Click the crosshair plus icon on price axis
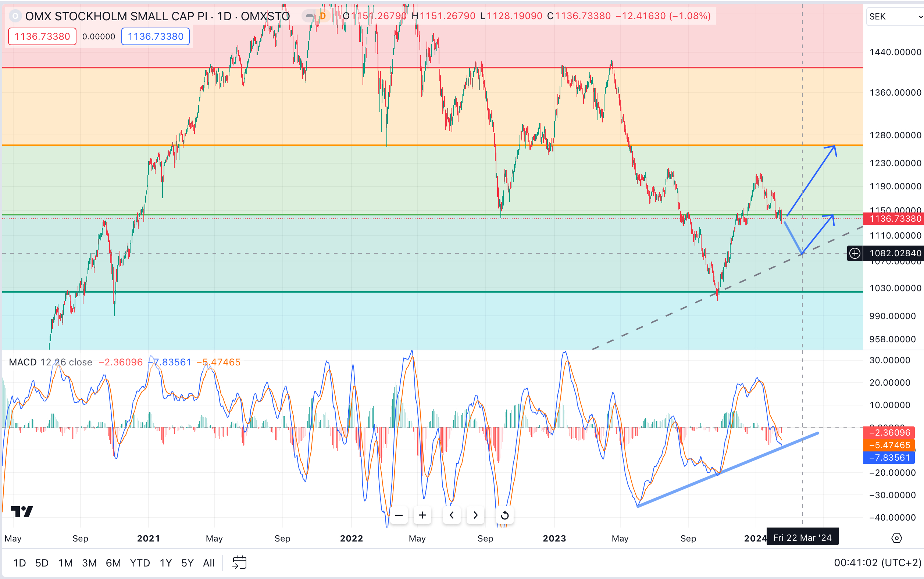Image resolution: width=924 pixels, height=579 pixels. 855,253
